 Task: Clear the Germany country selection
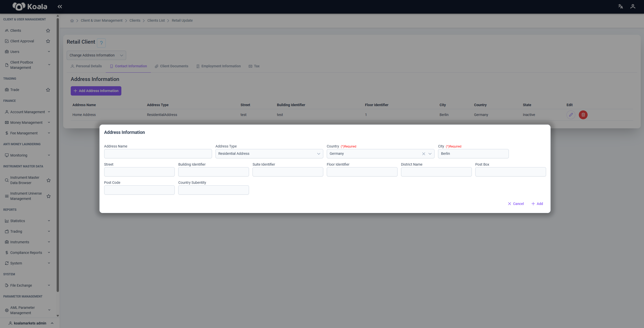[x=424, y=154]
